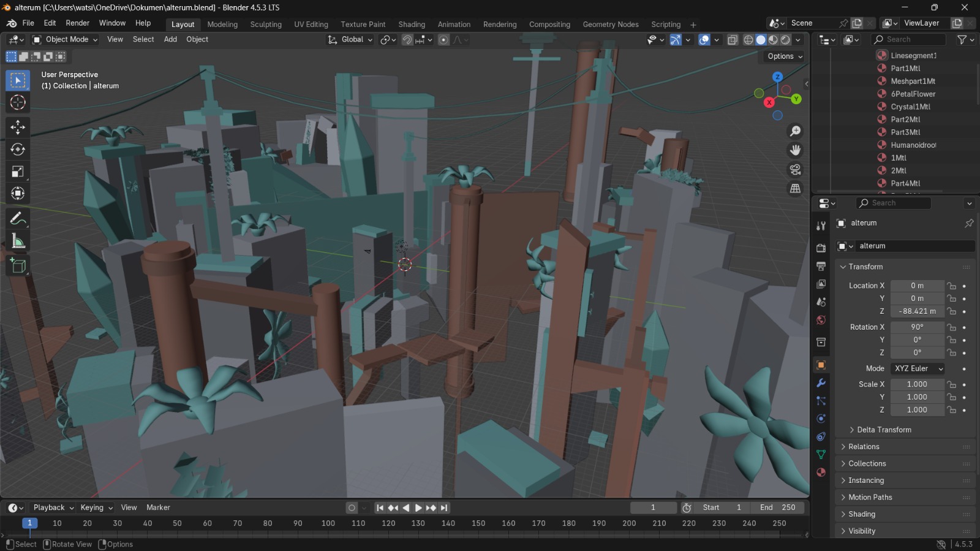Open the Render menu
The height and width of the screenshot is (551, 980).
pyautogui.click(x=78, y=23)
